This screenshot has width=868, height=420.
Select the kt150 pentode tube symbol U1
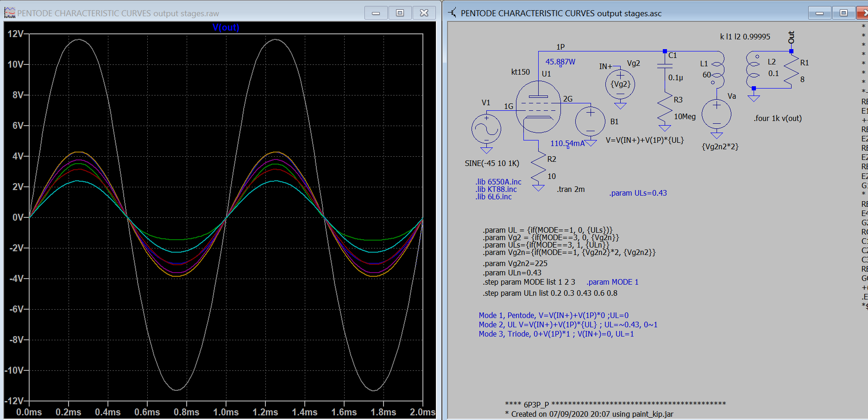point(538,107)
